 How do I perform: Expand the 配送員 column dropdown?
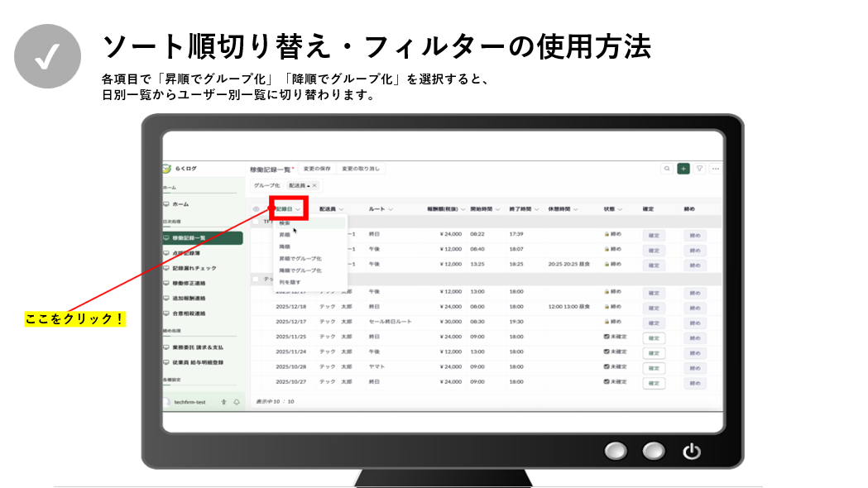(x=341, y=209)
